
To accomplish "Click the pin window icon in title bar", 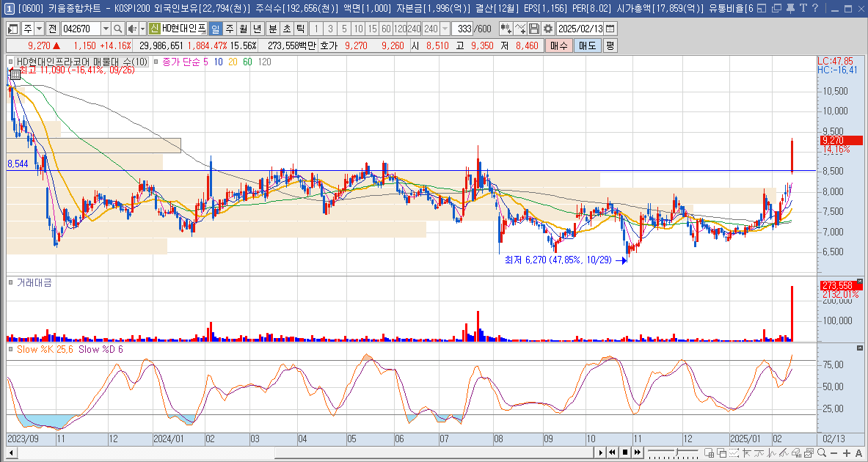I will point(790,8).
